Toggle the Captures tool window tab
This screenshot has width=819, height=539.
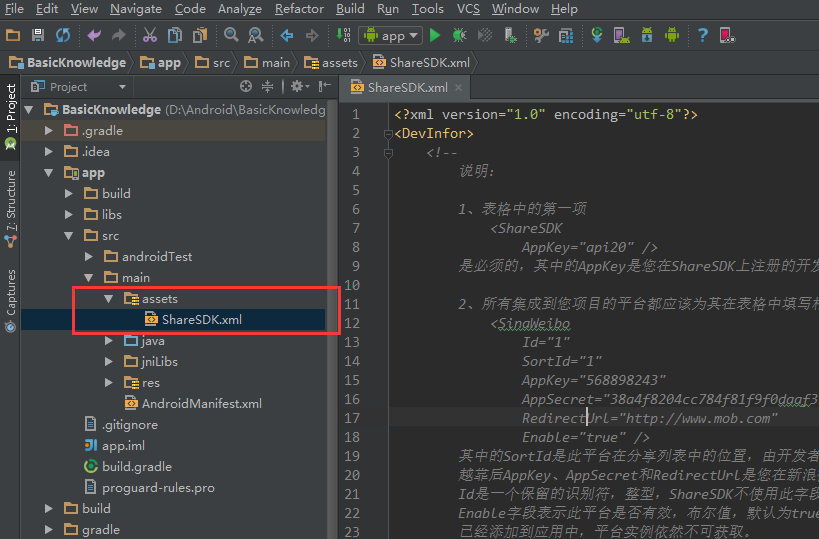[10, 300]
